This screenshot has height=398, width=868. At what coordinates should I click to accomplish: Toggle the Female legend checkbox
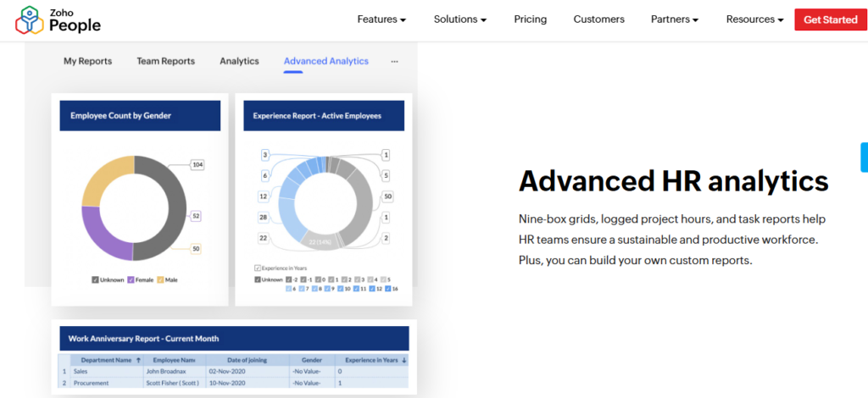131,279
